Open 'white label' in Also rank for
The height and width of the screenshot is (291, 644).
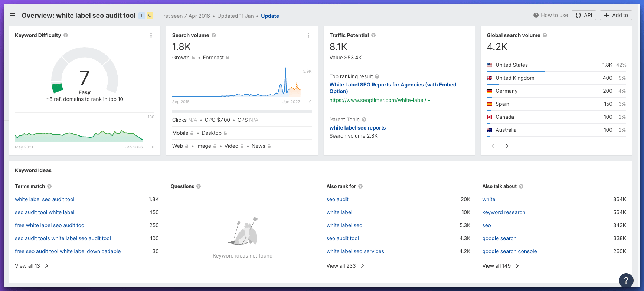(x=339, y=212)
